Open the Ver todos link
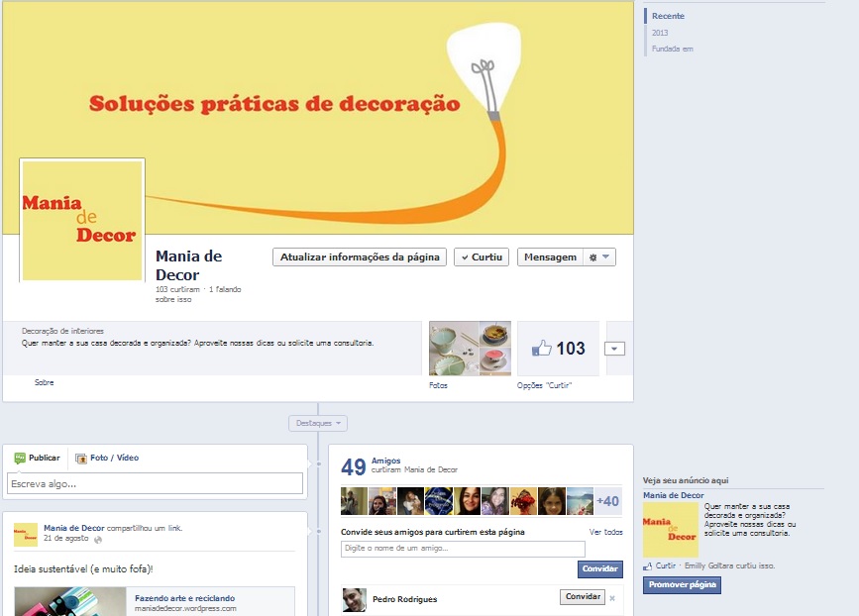 (x=606, y=532)
